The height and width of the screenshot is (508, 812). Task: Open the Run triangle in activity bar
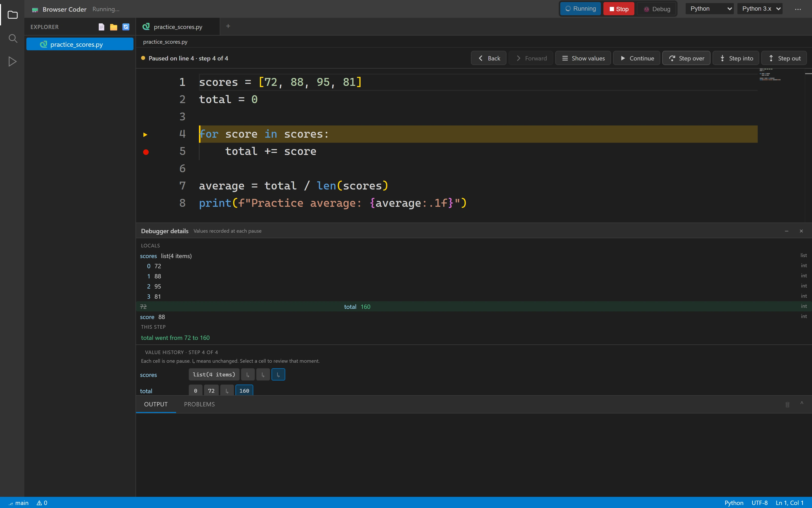tap(12, 61)
